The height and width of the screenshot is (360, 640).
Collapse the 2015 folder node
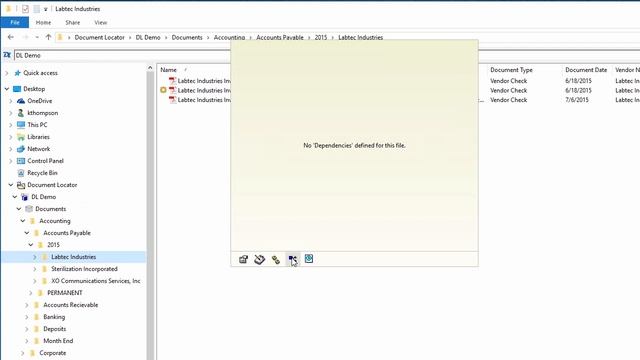[31, 245]
